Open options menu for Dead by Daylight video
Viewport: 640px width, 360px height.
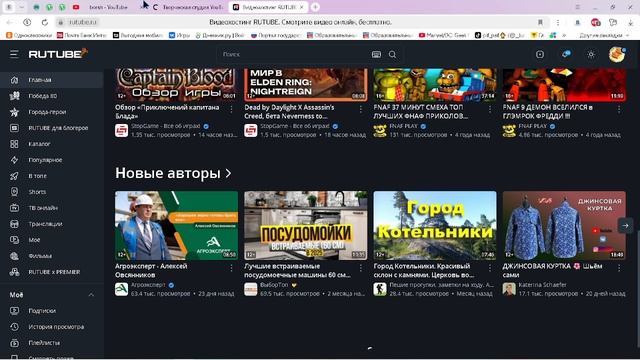361,109
